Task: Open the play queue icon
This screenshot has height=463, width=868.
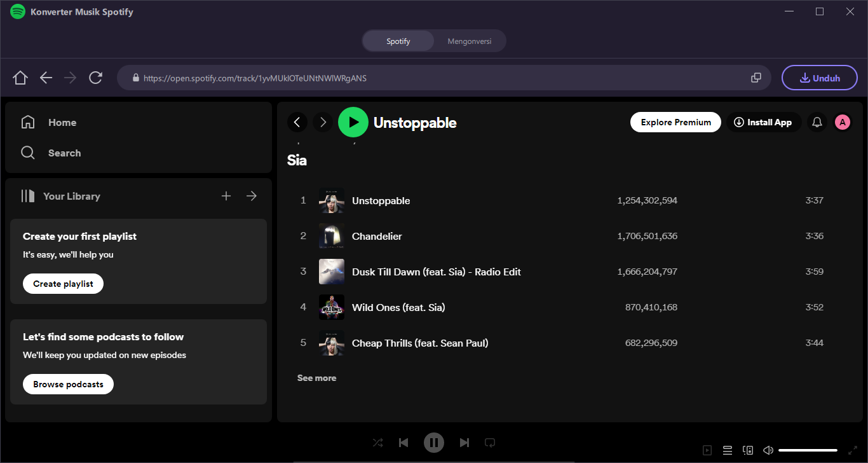Action: [x=728, y=450]
